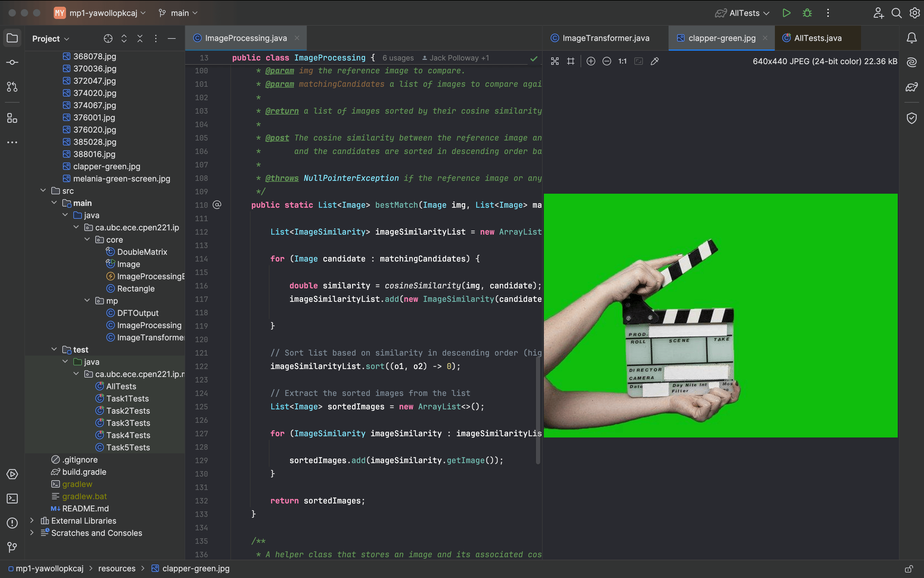Click Expand All in Project panel
Image resolution: width=924 pixels, height=578 pixels.
pos(124,38)
